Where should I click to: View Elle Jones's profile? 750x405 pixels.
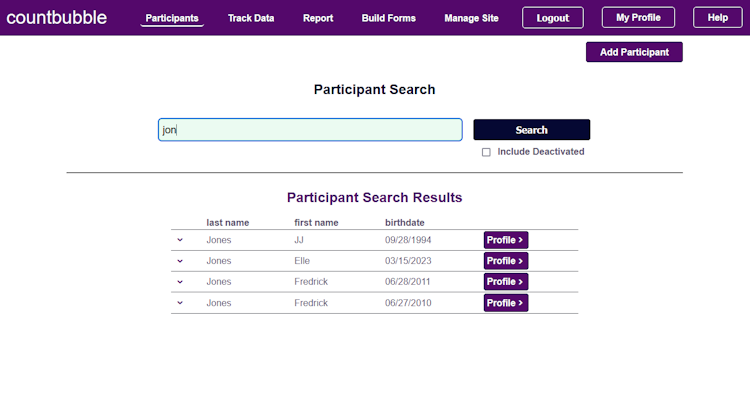[506, 261]
